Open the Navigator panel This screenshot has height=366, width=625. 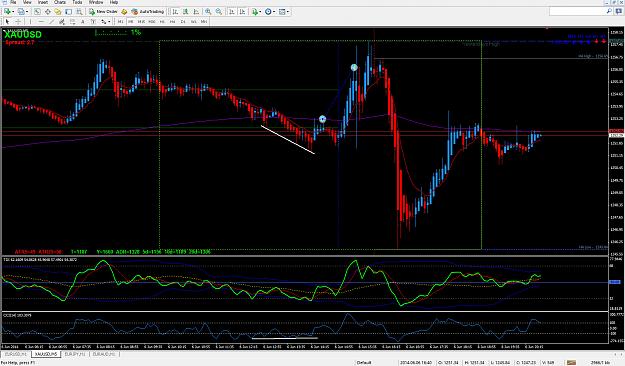tap(58, 12)
